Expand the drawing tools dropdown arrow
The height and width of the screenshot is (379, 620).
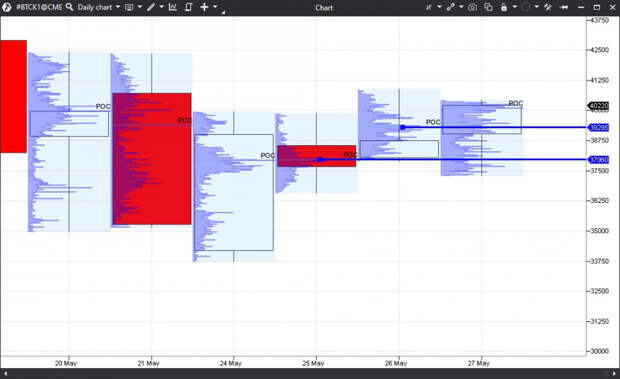161,7
